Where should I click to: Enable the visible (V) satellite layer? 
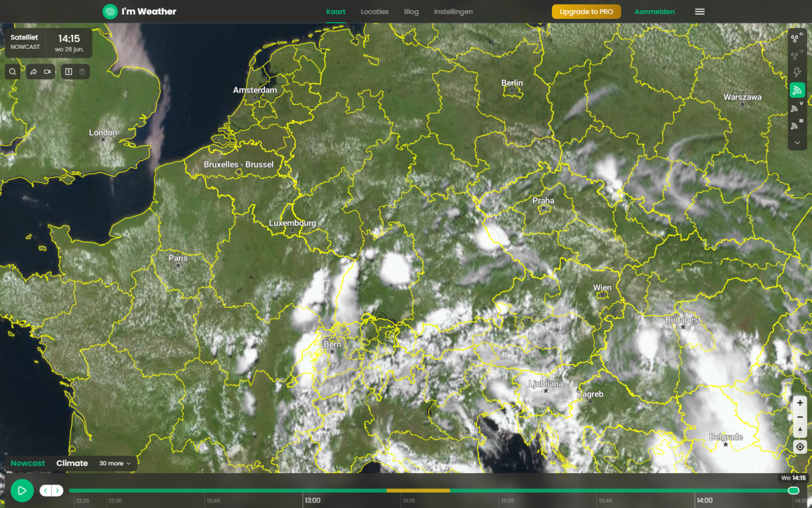point(797,109)
